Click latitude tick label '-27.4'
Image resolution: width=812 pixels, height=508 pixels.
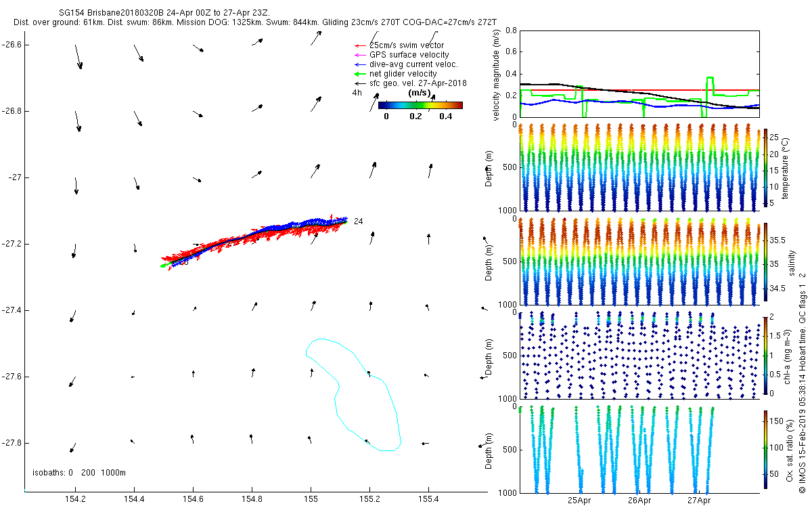tap(12, 310)
